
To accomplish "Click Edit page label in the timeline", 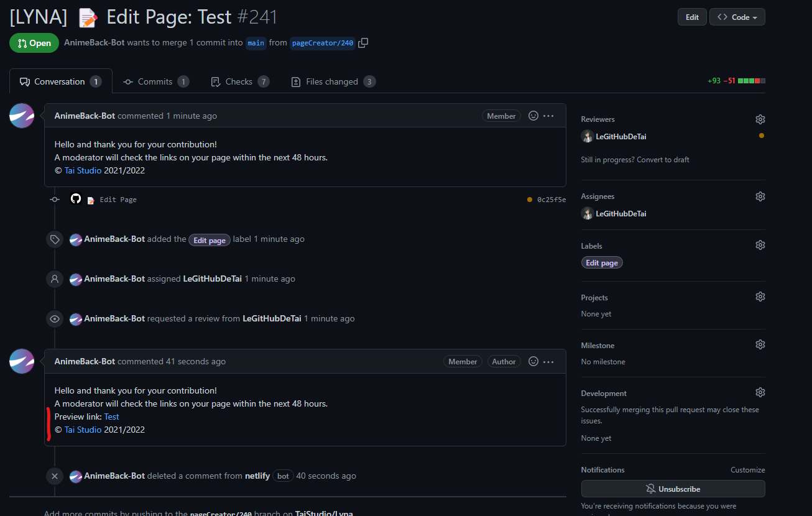I will click(210, 240).
